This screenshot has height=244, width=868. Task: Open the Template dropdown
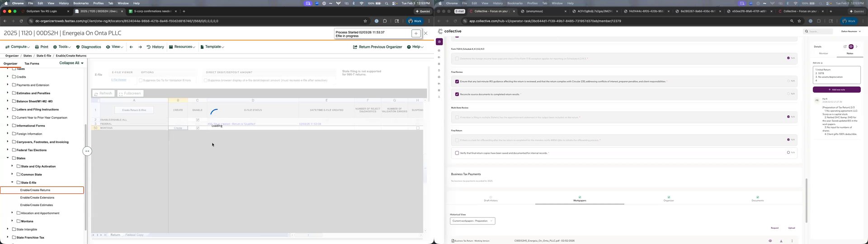click(x=212, y=47)
